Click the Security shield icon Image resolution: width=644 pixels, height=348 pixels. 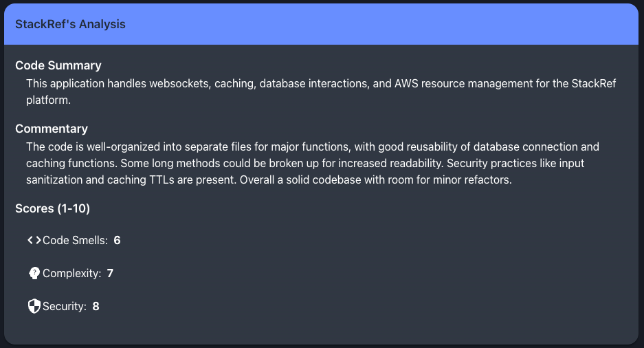coord(34,306)
